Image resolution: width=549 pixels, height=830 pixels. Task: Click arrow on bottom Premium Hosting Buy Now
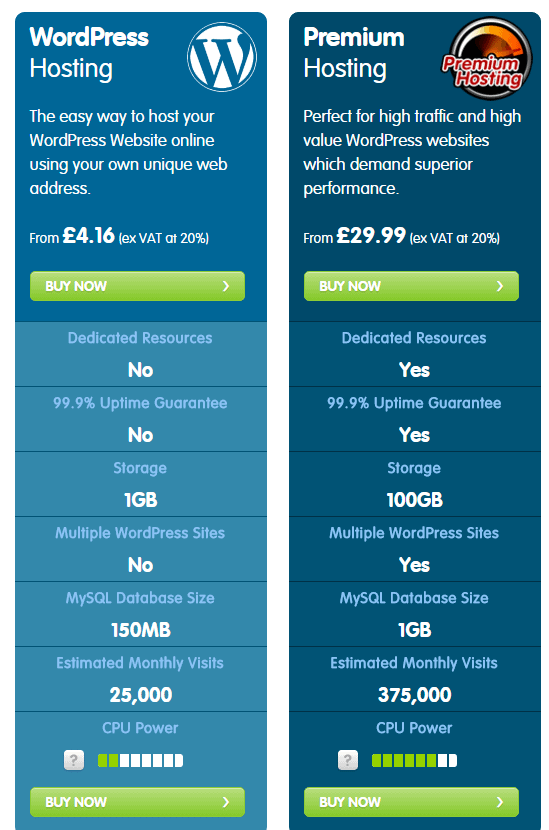click(x=500, y=802)
